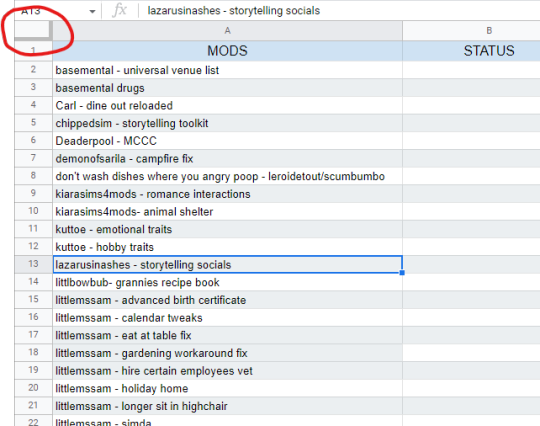The height and width of the screenshot is (426, 540).
Task: Click STATUS cell beside 'kuttoe - hobby traits'
Action: click(x=471, y=247)
